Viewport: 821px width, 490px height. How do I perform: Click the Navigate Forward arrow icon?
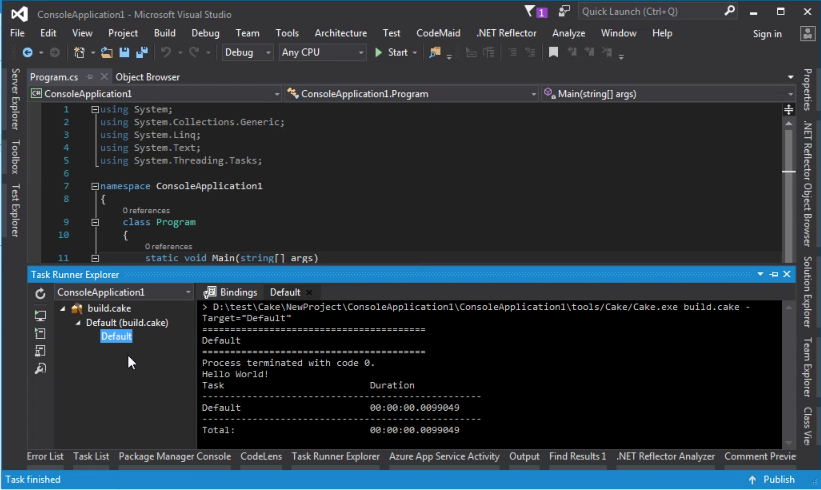click(54, 52)
